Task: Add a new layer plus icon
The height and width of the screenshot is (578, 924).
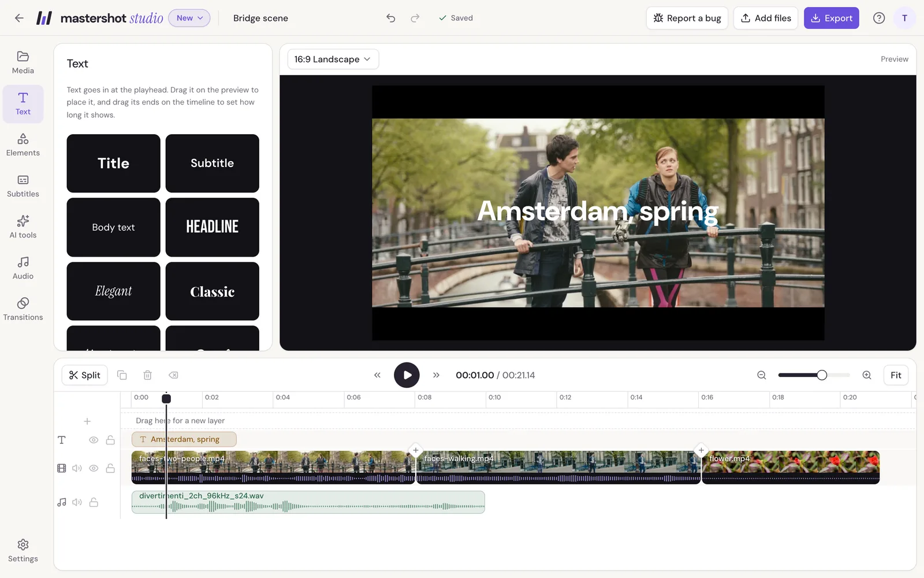Action: (x=87, y=421)
